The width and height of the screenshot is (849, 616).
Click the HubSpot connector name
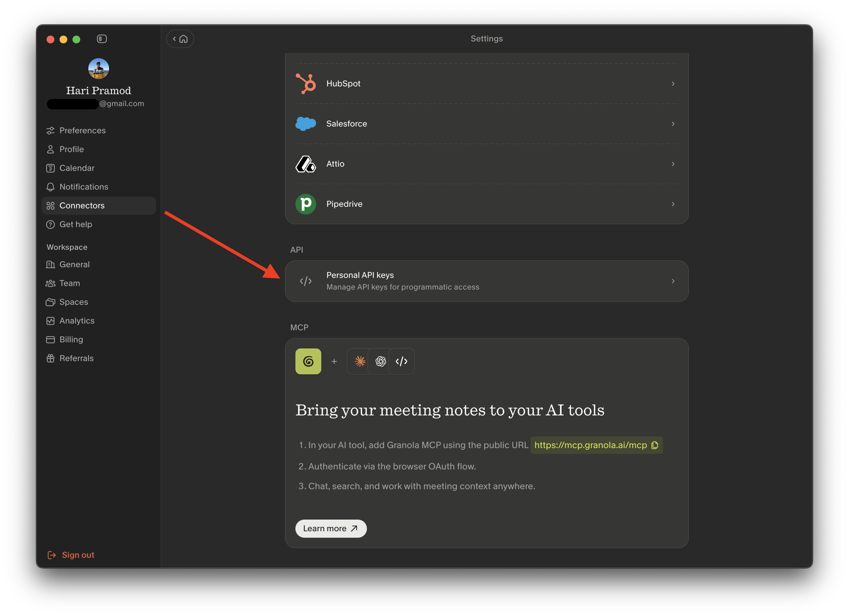point(343,83)
